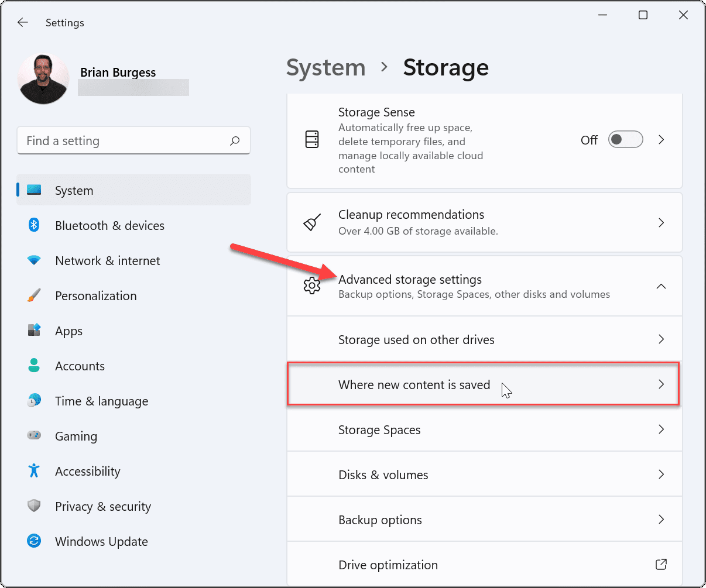706x588 pixels.
Task: Turn on the Storage Sense toggle
Action: coord(625,140)
